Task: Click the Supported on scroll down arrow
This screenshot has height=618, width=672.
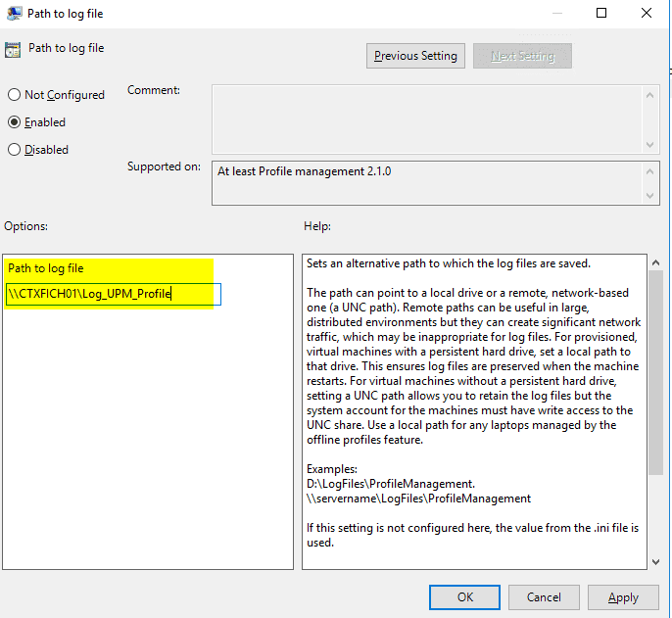Action: pyautogui.click(x=650, y=196)
